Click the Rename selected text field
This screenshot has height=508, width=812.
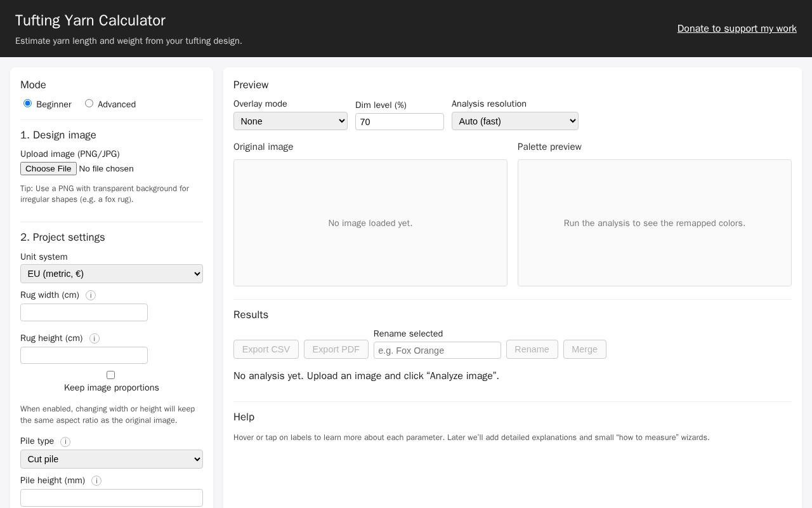coord(437,350)
